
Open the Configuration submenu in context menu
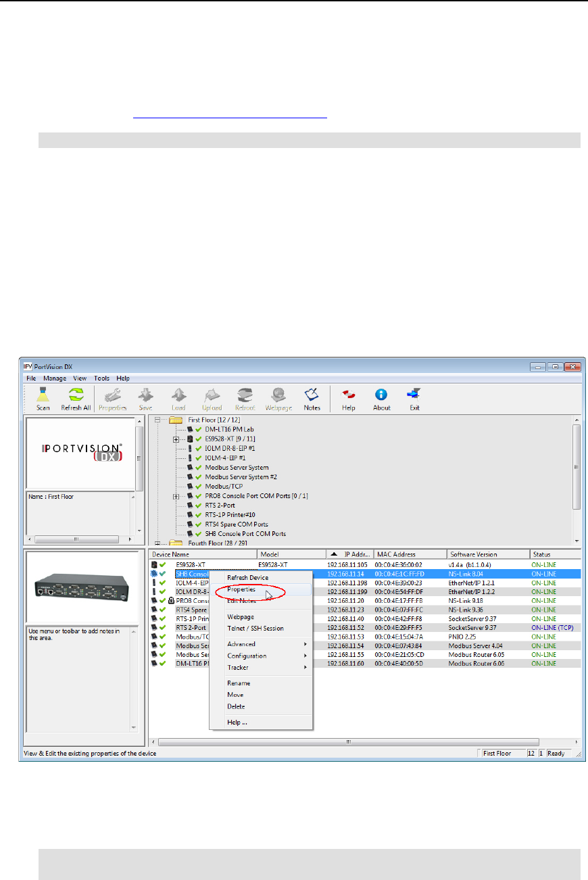(261, 656)
